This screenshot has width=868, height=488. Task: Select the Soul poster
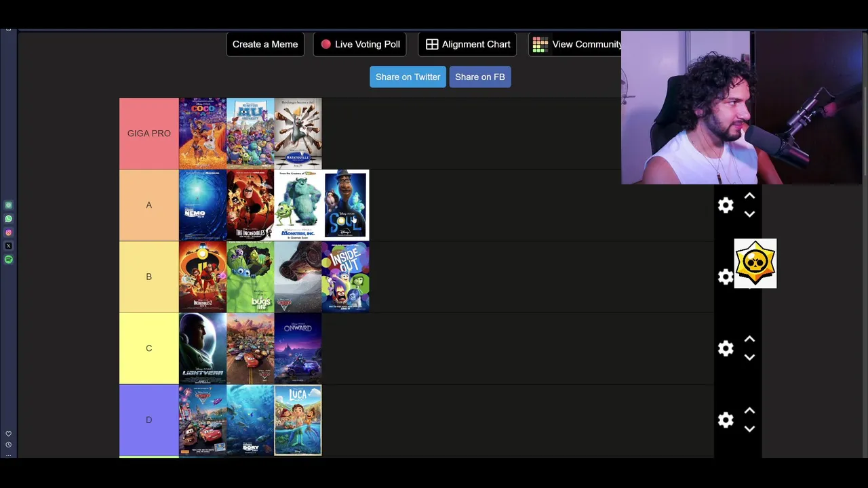click(x=345, y=205)
